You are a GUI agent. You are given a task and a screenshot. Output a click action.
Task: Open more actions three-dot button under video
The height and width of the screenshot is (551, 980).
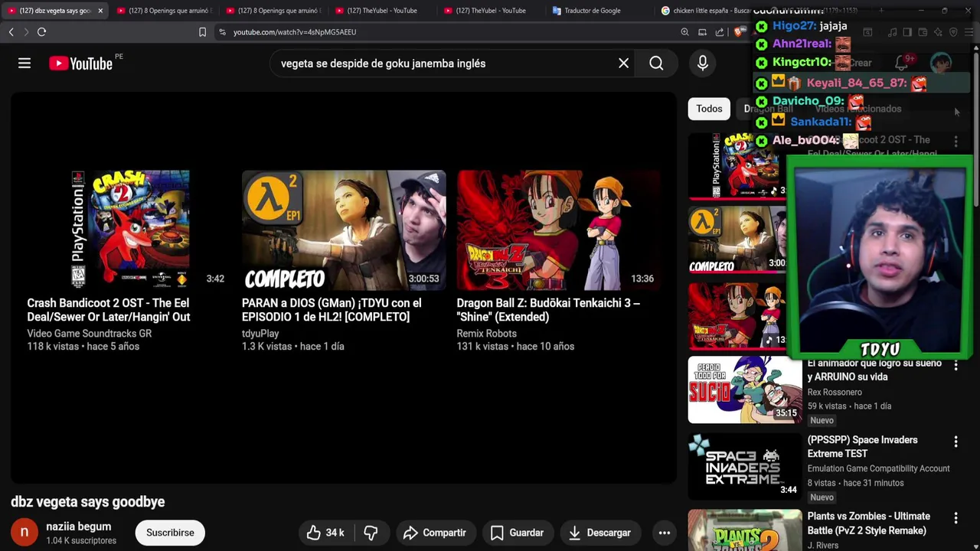point(665,533)
